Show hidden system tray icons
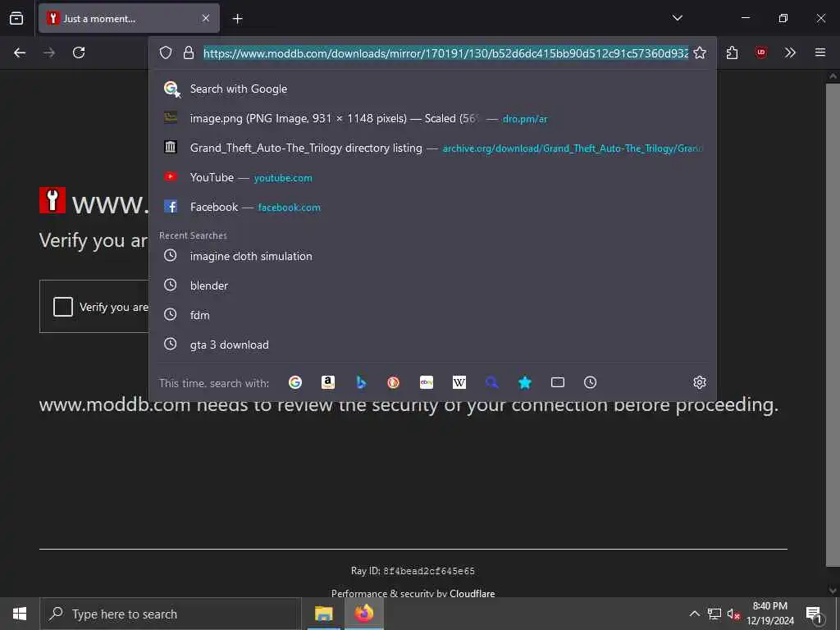This screenshot has width=840, height=630. click(694, 614)
